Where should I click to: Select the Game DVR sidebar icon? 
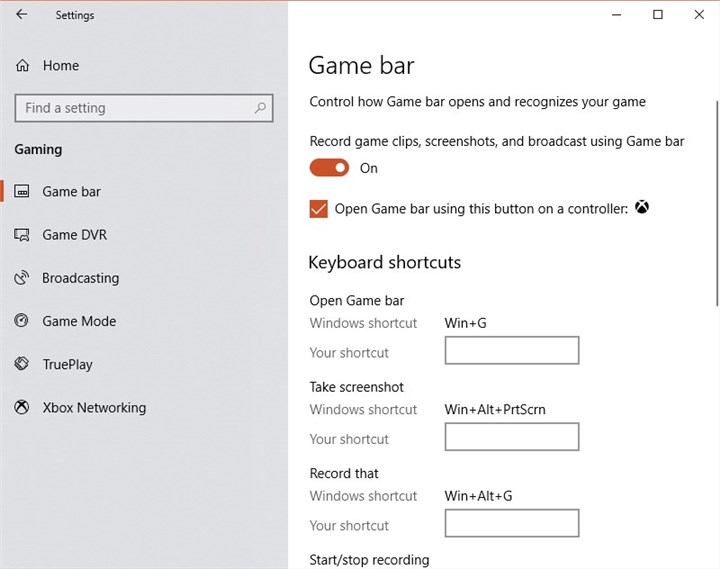[x=22, y=235]
